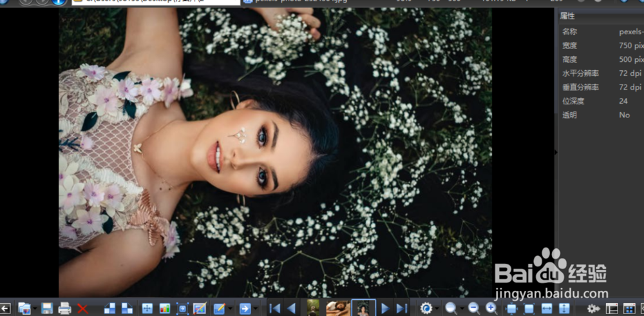644x316 pixels.
Task: Expand the dropdown beside the magnifier icon
Action: [462, 309]
